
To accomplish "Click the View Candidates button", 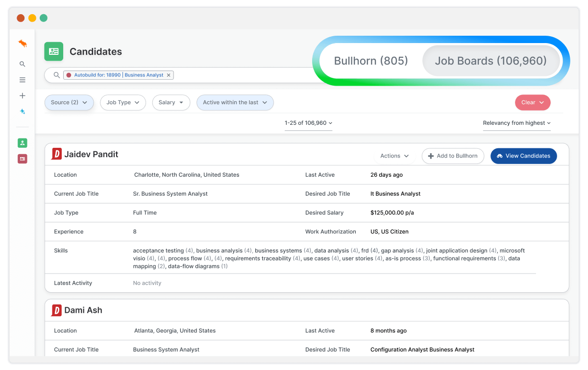I will [x=523, y=156].
